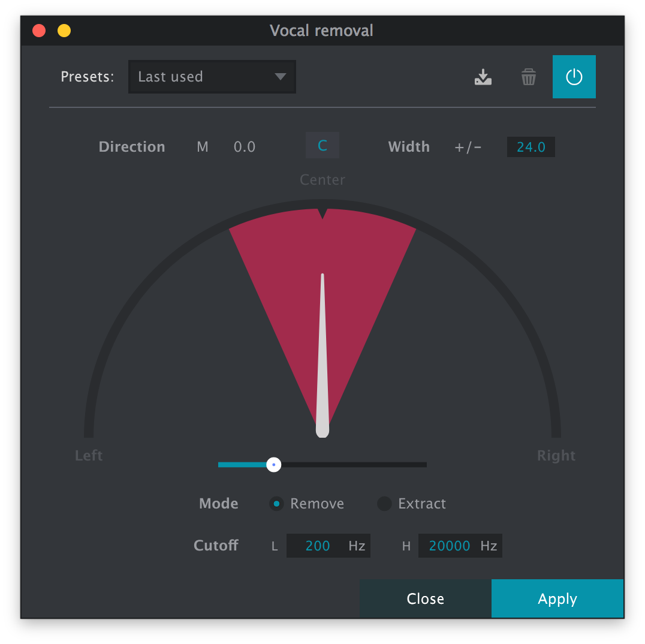Delete preset using the trash icon
Screen dimensions: 645x644
528,77
